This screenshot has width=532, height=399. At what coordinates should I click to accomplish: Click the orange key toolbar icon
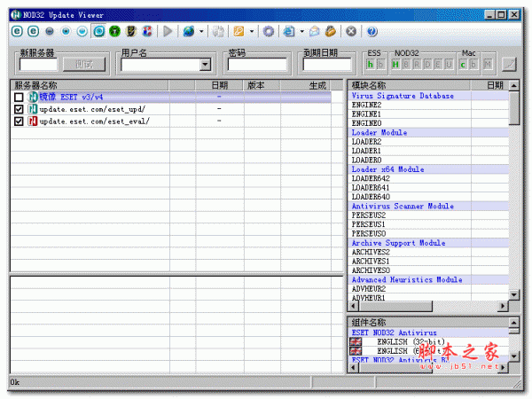coord(239,32)
